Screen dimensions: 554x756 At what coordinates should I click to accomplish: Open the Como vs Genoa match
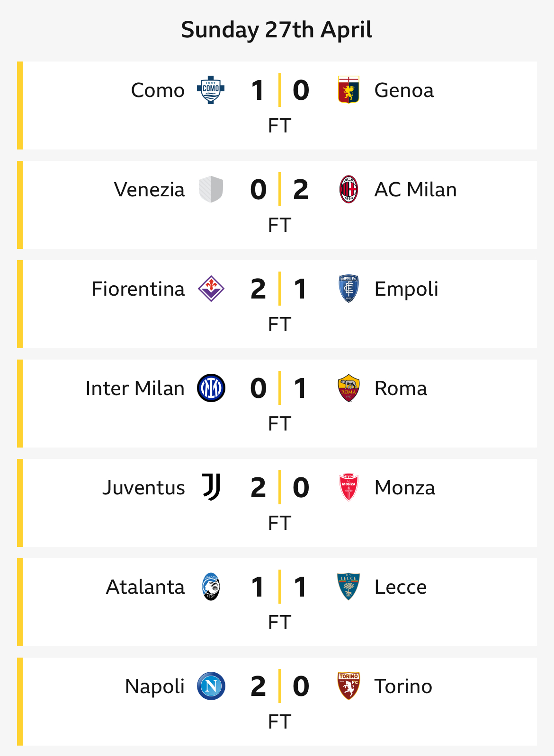(280, 105)
